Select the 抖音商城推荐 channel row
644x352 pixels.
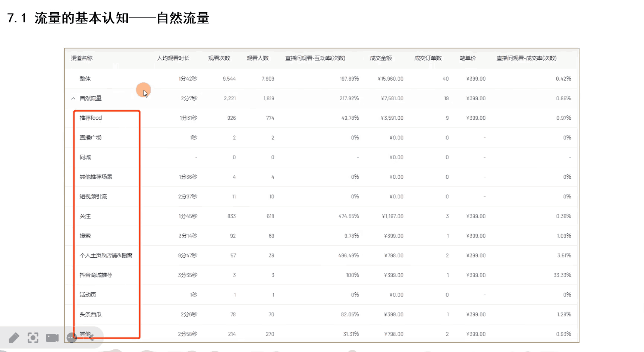click(x=96, y=275)
